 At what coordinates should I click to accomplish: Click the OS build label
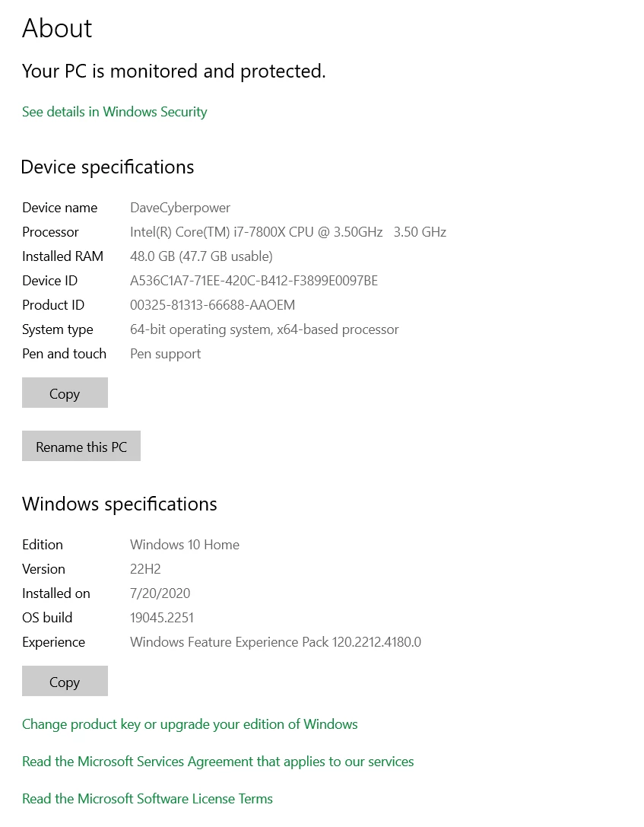click(47, 618)
